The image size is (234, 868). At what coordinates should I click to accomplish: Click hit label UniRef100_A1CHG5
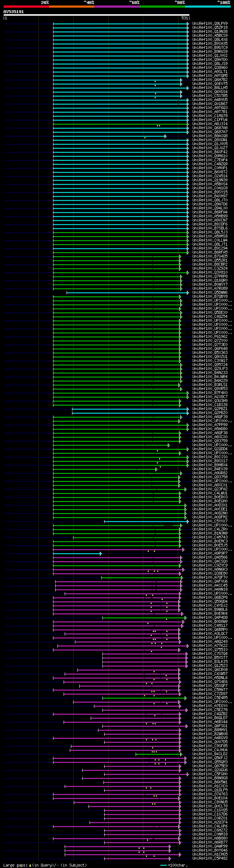210,855
